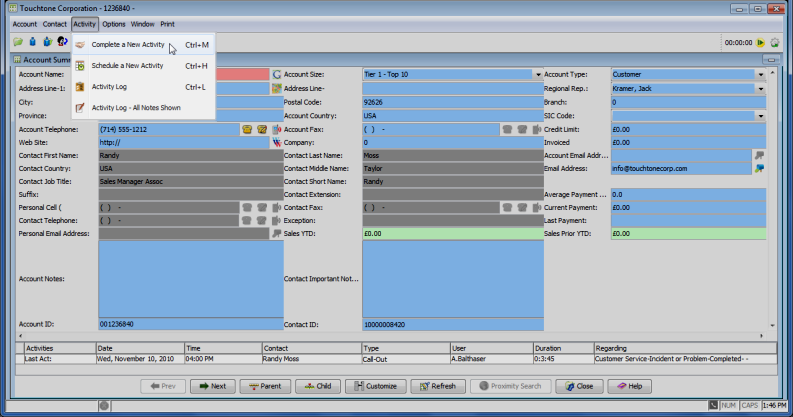Select Activity Log menu entry with Ctrl+L

144,87
